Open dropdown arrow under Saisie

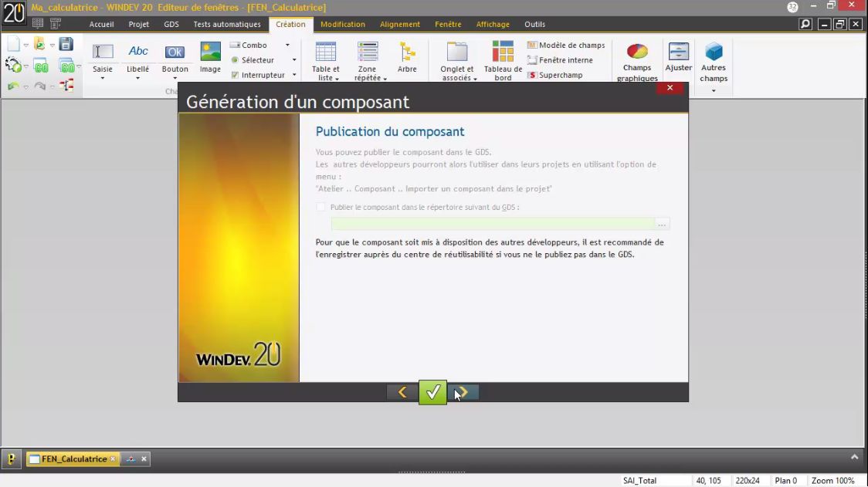tap(103, 79)
